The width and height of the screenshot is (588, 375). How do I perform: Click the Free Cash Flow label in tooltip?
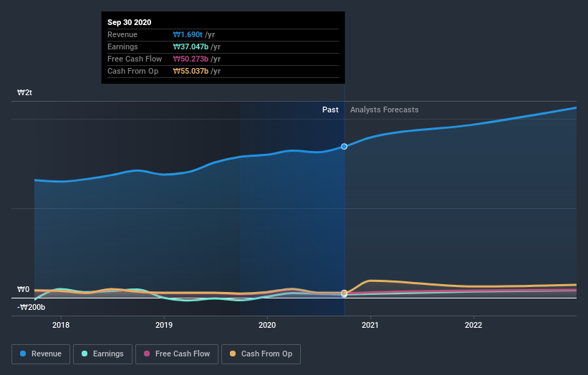pos(135,59)
